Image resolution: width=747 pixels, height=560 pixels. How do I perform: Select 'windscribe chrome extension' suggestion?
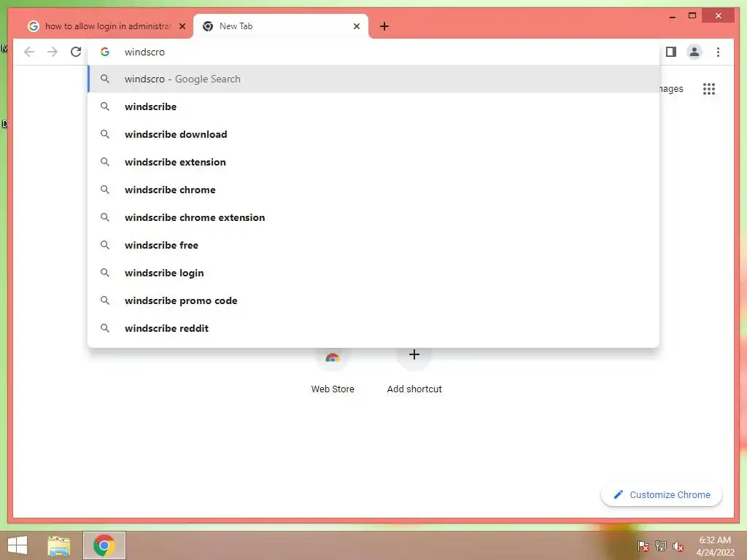pos(373,217)
